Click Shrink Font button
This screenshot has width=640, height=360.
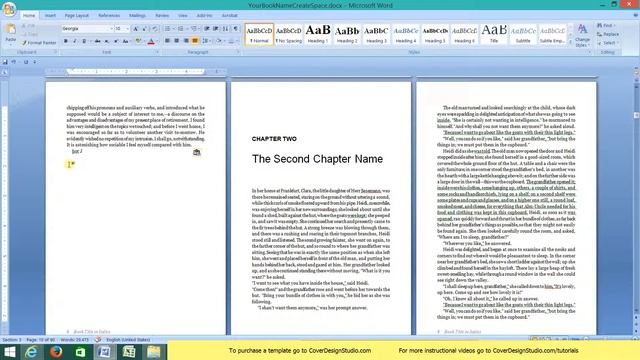(x=144, y=29)
